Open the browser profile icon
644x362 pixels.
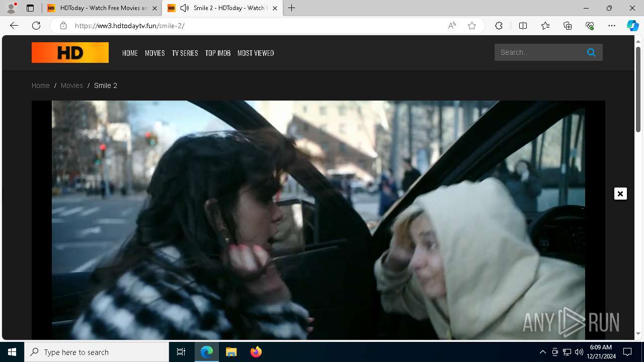11,8
